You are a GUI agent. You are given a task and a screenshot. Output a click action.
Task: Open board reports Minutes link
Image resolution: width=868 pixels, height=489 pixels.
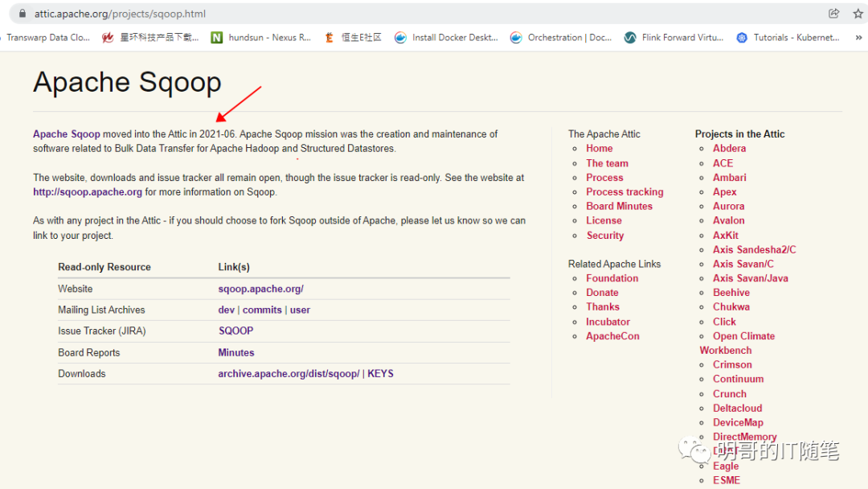(x=236, y=353)
